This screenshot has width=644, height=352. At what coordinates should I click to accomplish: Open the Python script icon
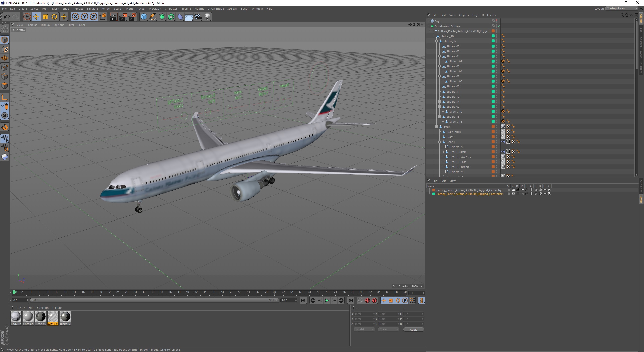click(5, 157)
